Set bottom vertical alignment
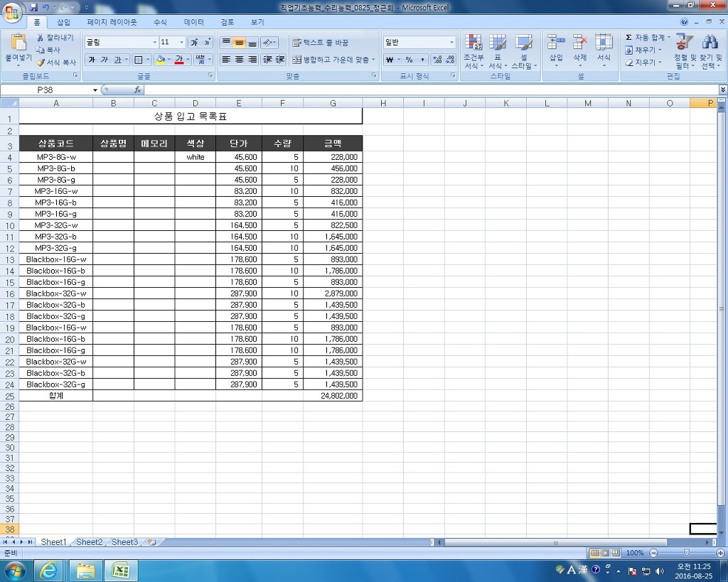The width and height of the screenshot is (728, 582). point(252,42)
